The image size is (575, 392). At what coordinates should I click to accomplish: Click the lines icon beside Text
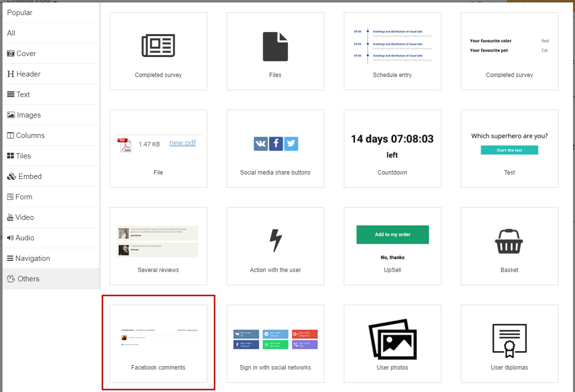pyautogui.click(x=11, y=94)
